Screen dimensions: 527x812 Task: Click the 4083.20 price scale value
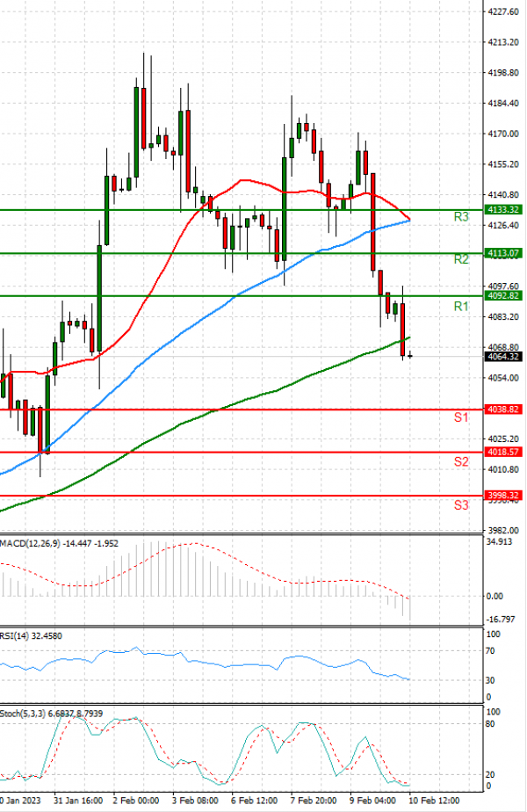click(x=503, y=317)
